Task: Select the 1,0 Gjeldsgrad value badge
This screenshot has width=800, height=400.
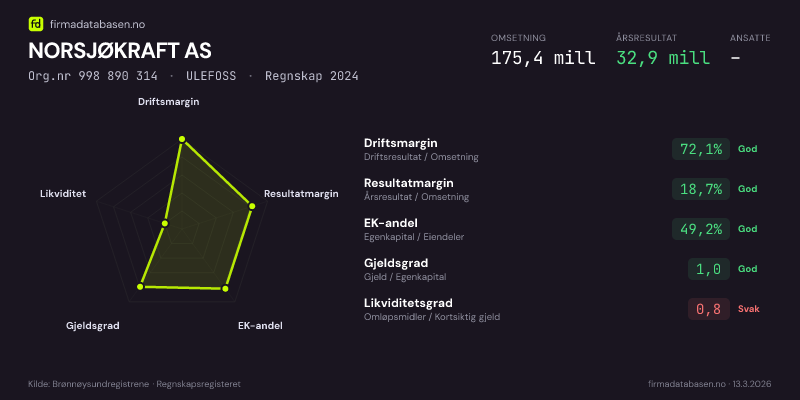Action: [x=708, y=269]
